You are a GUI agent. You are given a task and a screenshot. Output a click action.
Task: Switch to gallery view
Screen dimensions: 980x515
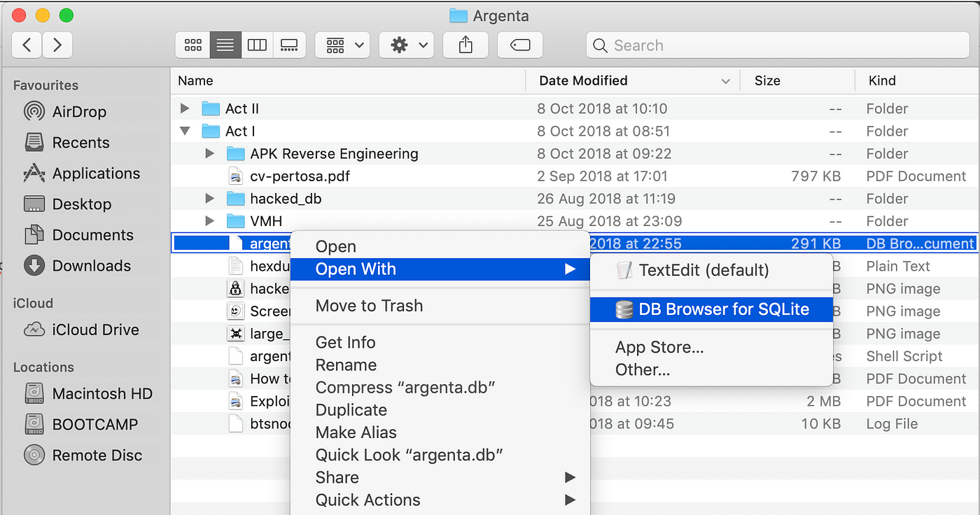[289, 45]
